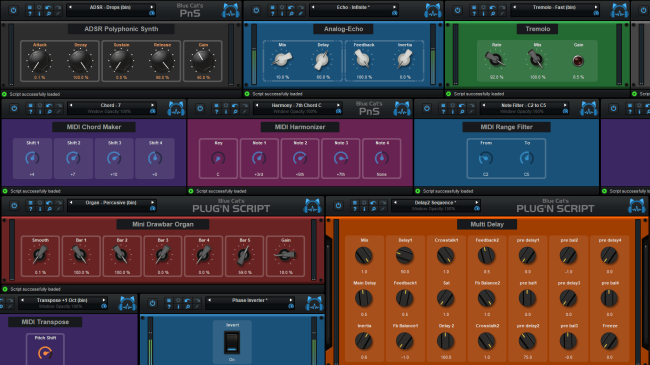Toggle the Analog-Echo power button
Image resolution: width=650 pixels, height=365 pixels.
[x=256, y=10]
